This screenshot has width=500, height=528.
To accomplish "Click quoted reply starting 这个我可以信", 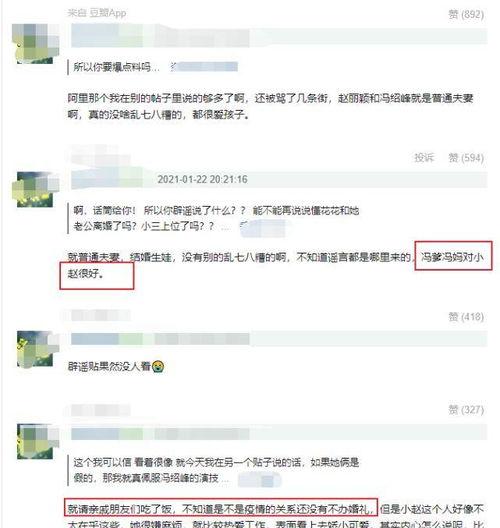I will [x=216, y=470].
